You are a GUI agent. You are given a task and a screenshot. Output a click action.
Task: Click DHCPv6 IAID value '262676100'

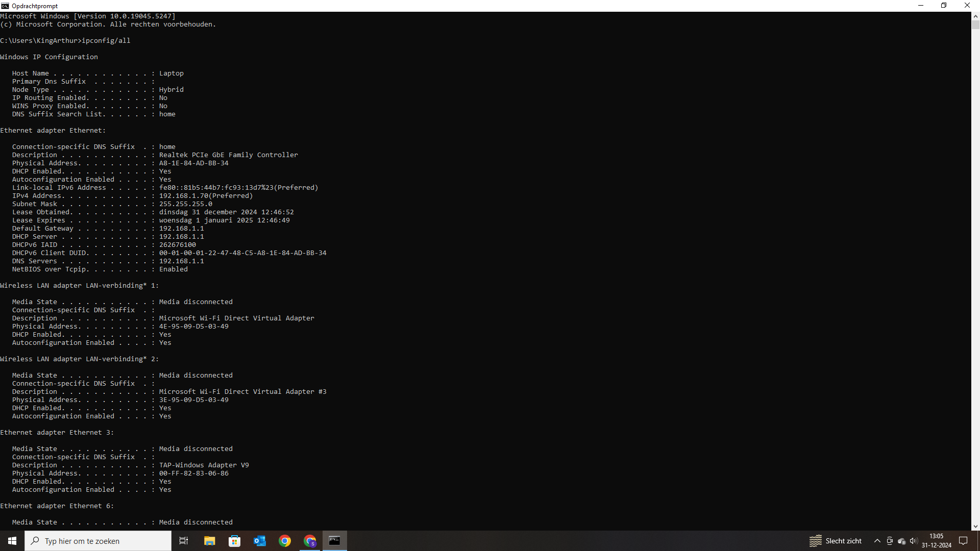pos(178,244)
